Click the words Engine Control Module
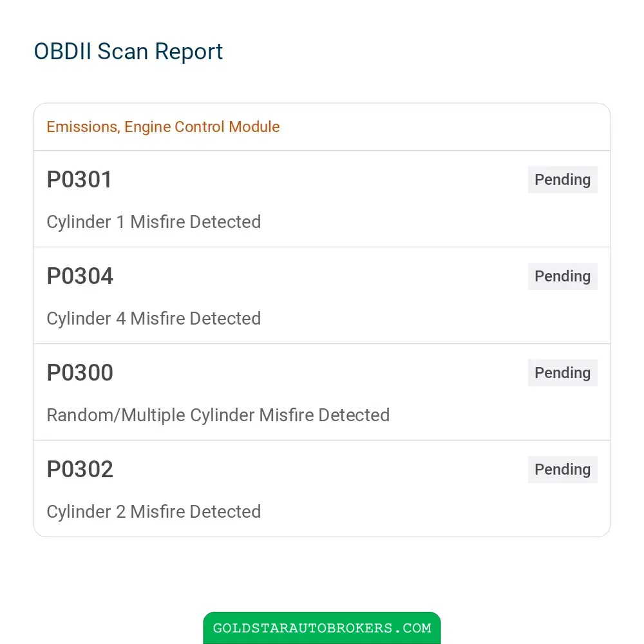The width and height of the screenshot is (644, 644). (x=202, y=127)
